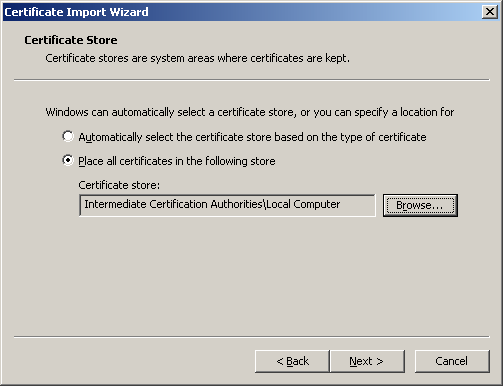This screenshot has height=386, width=503.
Task: Click the empty gray area below store field
Action: click(252, 276)
